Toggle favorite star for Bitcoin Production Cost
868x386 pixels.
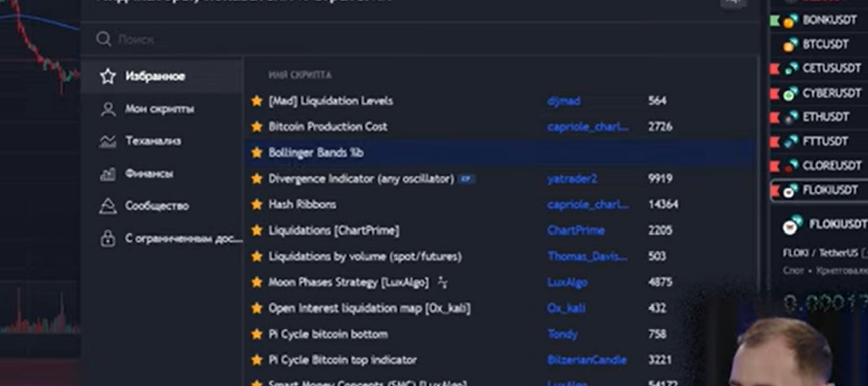257,126
